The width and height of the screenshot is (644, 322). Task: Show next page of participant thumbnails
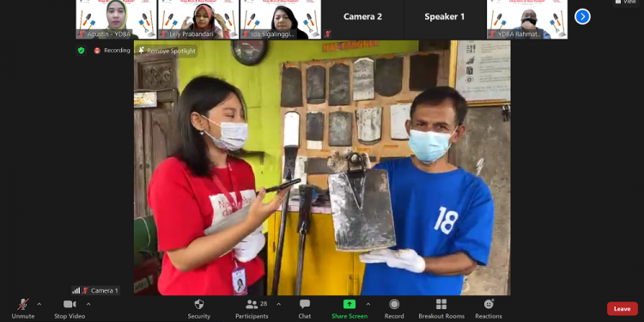582,16
